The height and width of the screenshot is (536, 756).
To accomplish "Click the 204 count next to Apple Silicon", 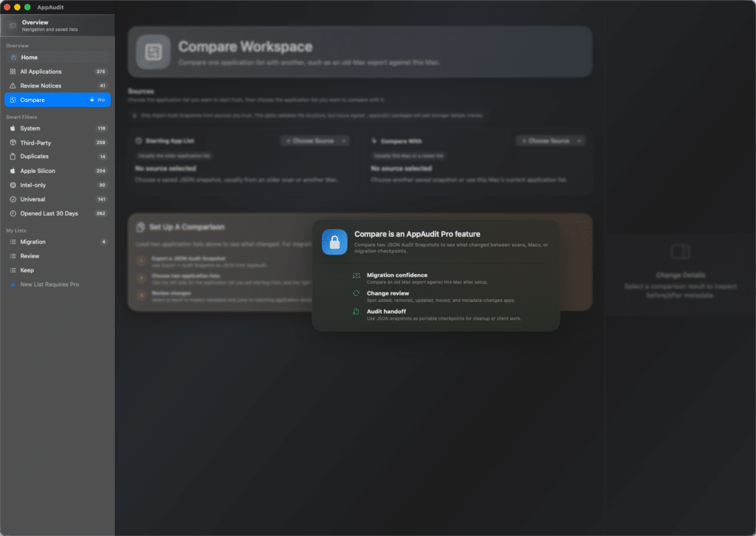I will pyautogui.click(x=100, y=171).
